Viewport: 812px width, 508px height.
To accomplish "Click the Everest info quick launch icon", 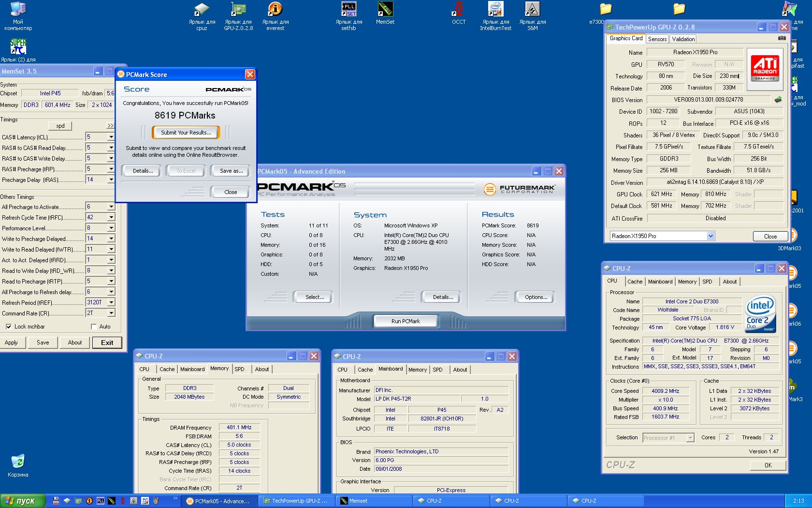I will (x=89, y=501).
